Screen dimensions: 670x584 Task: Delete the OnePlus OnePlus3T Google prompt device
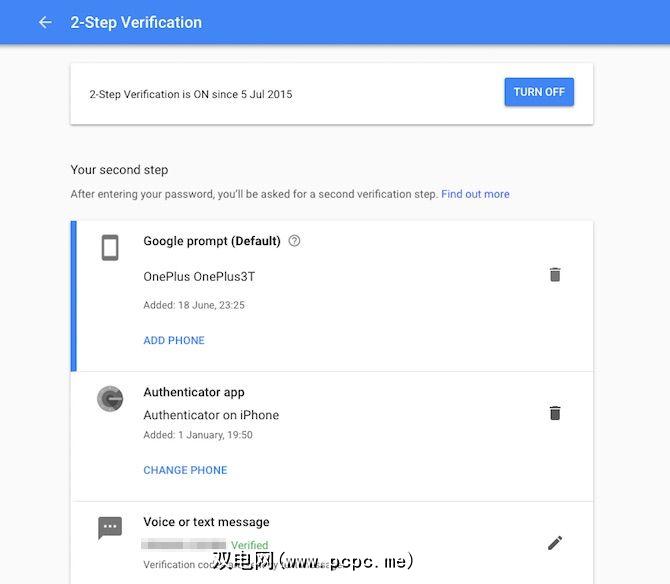[x=555, y=274]
